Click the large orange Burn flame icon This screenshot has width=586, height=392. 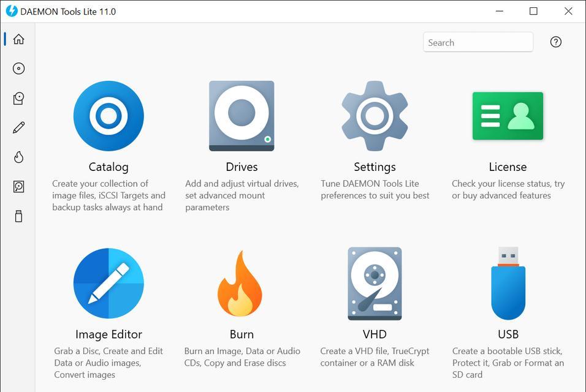(240, 284)
